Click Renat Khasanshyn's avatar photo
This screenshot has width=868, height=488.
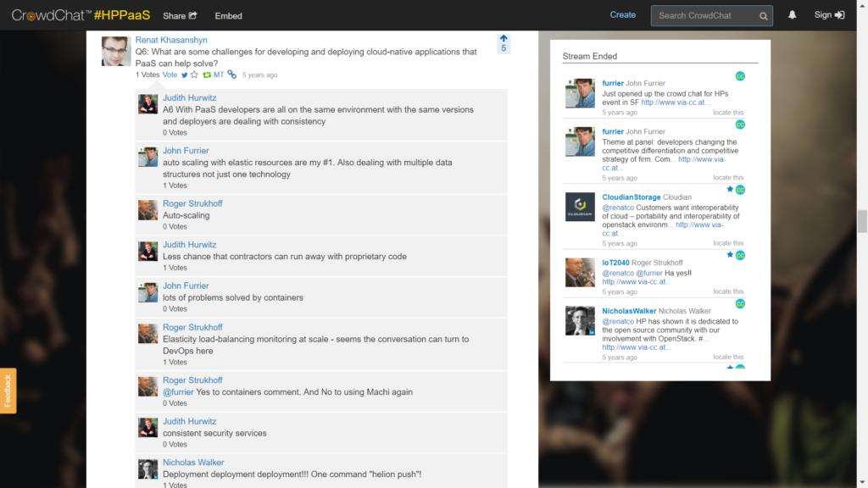pos(116,52)
